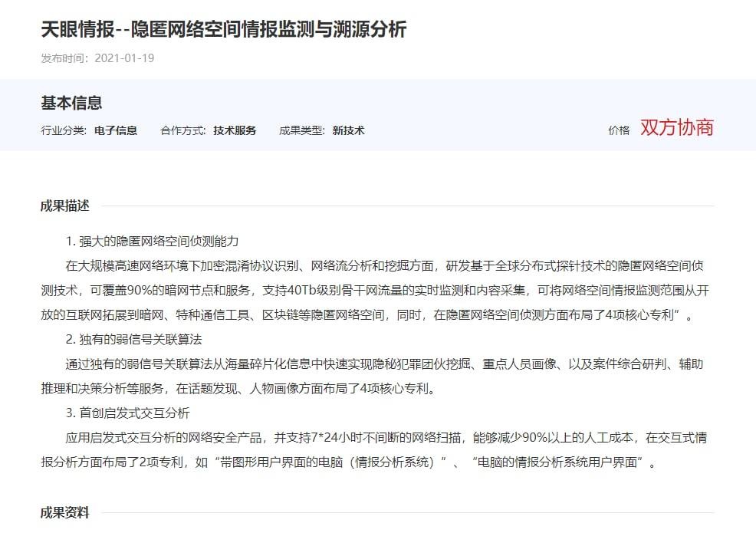Click the 价格 label

point(619,130)
